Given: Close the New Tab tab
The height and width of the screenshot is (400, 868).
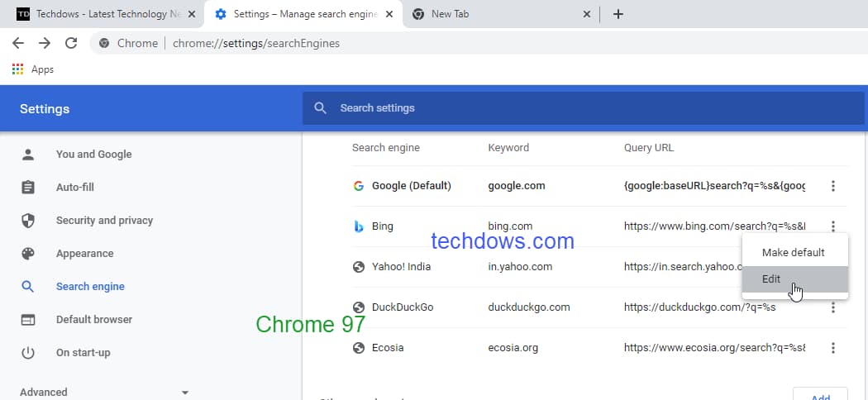Looking at the screenshot, I should click(587, 14).
